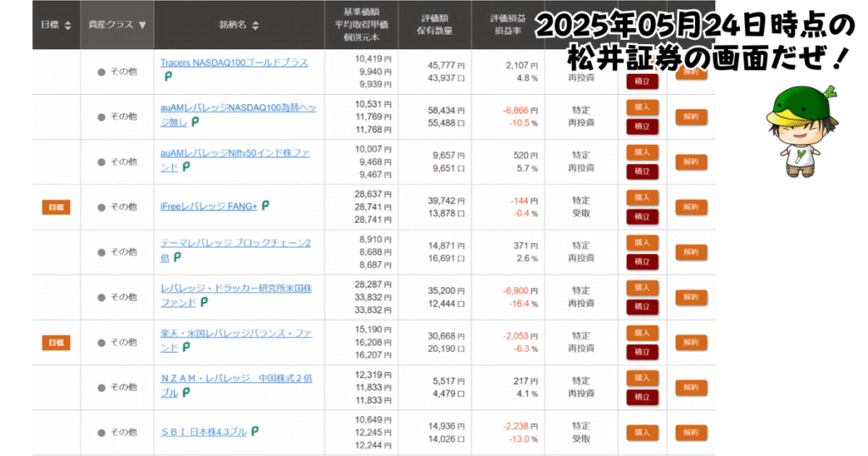
Task: Click the 目標 badge on the 楽天・米国レバレッジバランス row
Action: pos(56,342)
